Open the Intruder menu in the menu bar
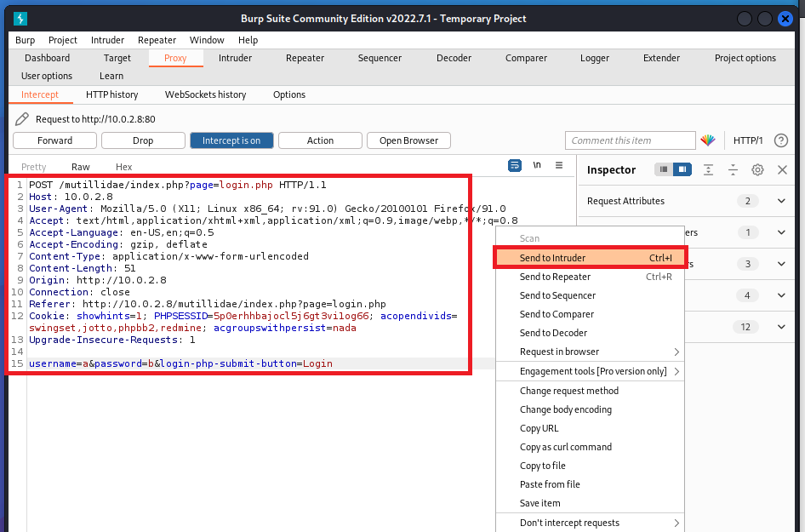 pyautogui.click(x=107, y=40)
